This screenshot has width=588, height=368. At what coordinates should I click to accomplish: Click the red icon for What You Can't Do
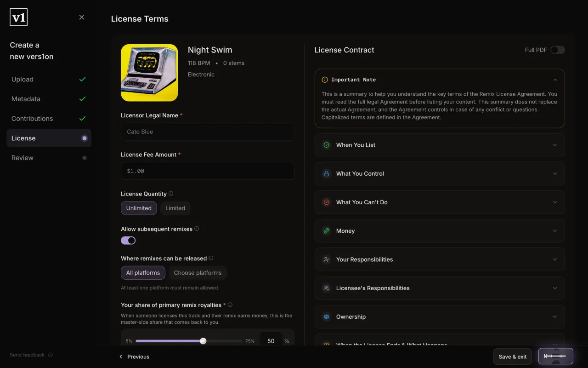326,202
